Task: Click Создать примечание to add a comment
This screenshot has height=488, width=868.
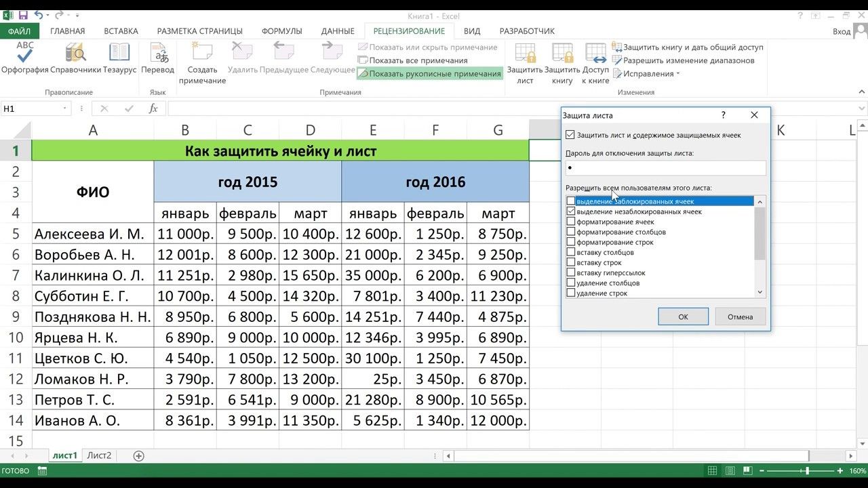Action: pos(202,63)
